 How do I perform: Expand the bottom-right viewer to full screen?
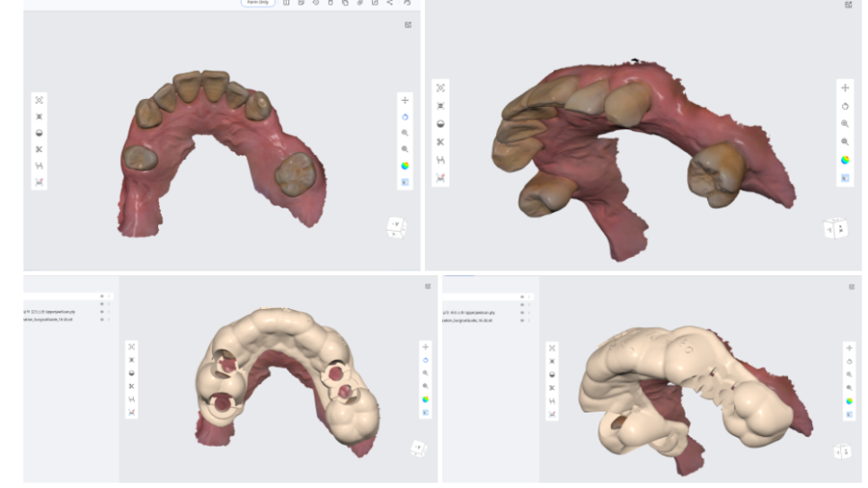click(x=852, y=287)
